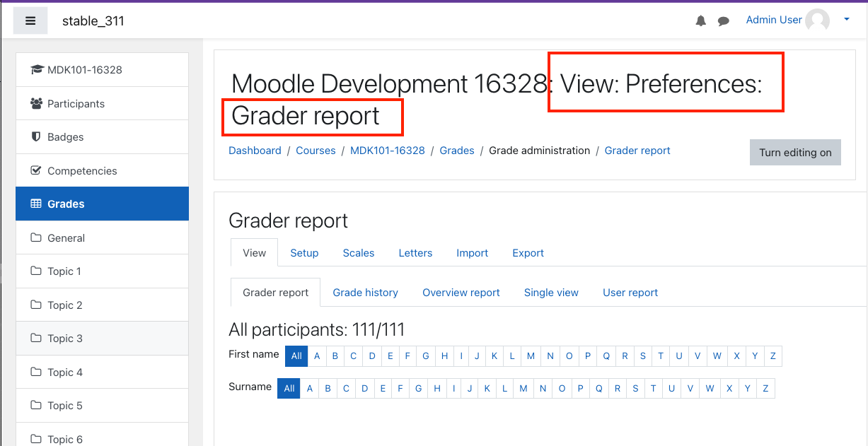Click Turn editing on button

click(x=795, y=153)
